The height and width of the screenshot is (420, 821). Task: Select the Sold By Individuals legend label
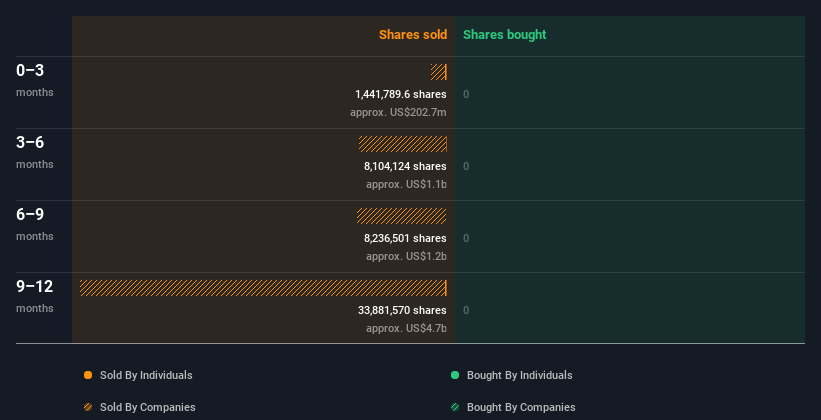point(146,375)
